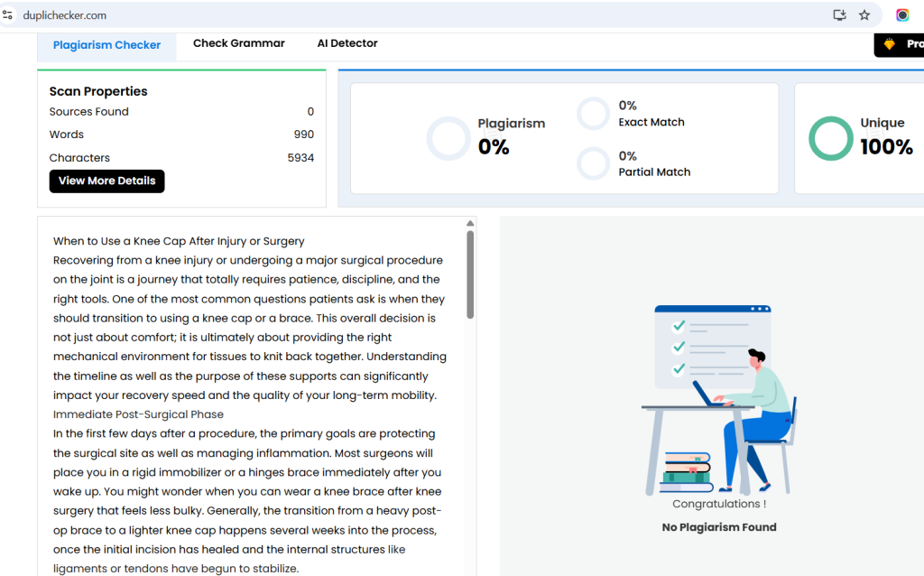Click the 'When to Use a Knee Cap' heading
924x576 pixels.
pyautogui.click(x=179, y=241)
